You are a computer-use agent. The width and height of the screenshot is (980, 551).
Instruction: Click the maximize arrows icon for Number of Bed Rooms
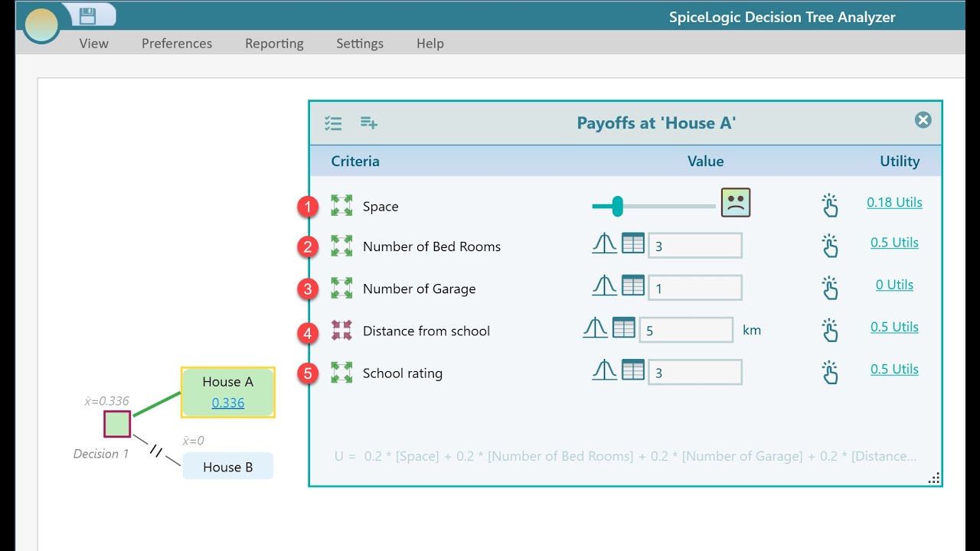(341, 246)
